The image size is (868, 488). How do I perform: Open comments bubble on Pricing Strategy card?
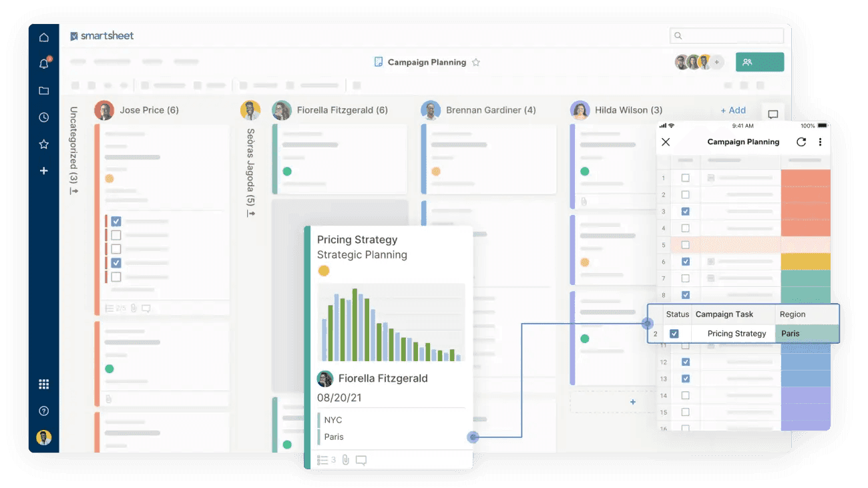click(x=361, y=460)
